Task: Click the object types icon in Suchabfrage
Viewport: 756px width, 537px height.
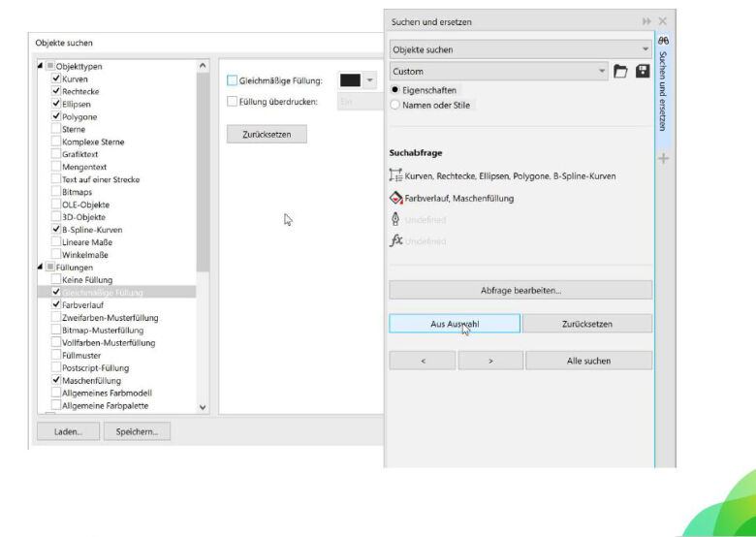Action: (395, 175)
